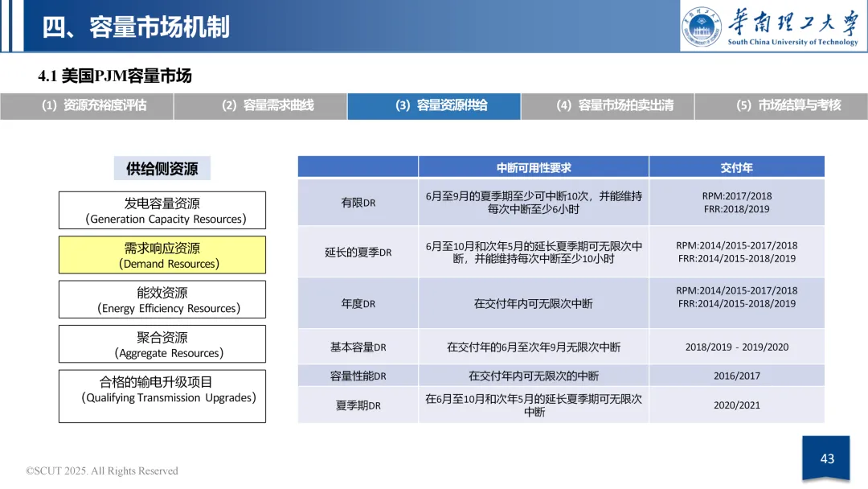Viewport: 868px width, 489px height.
Task: Click the cell 在交付年内可无限次的中断
Action: [x=534, y=376]
